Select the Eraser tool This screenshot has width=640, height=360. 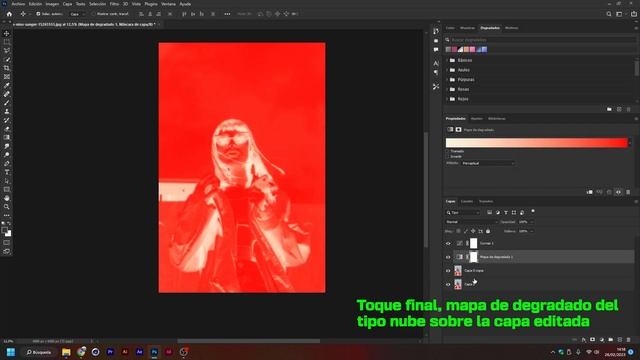pyautogui.click(x=7, y=129)
